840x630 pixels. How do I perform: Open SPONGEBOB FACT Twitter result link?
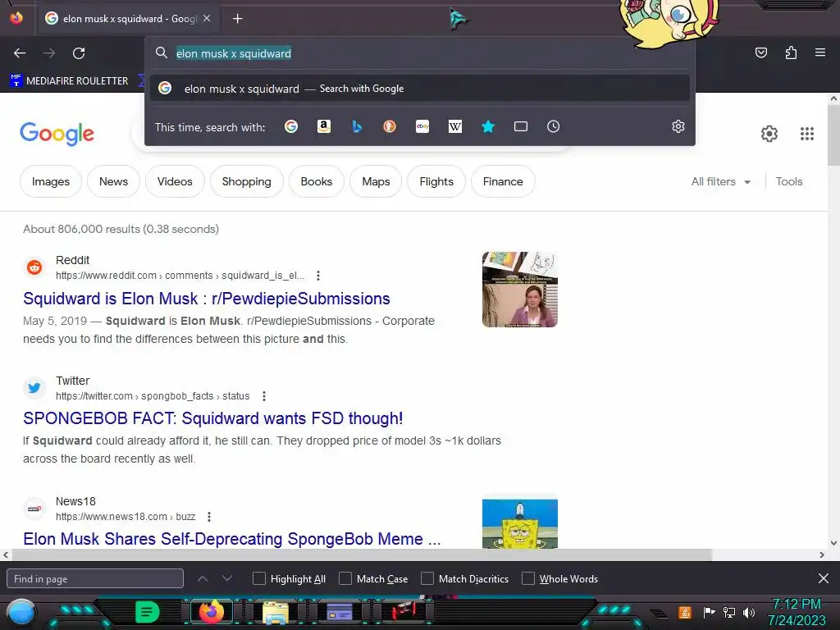click(x=212, y=418)
